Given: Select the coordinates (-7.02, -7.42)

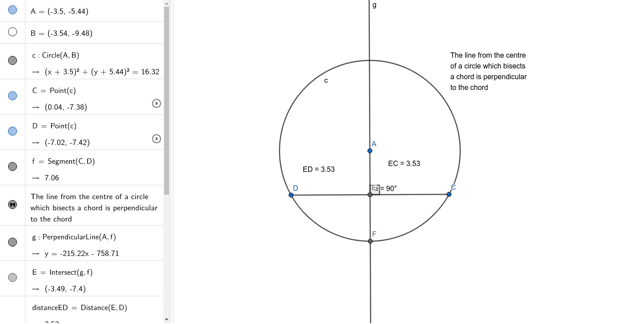Looking at the screenshot, I should (67, 142).
